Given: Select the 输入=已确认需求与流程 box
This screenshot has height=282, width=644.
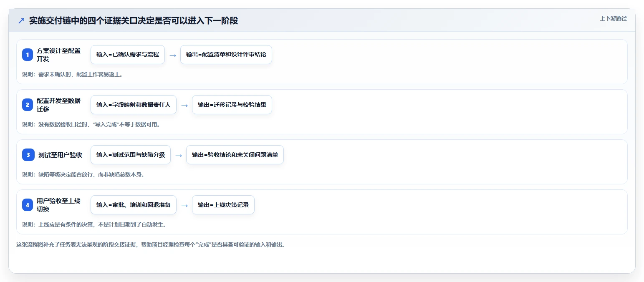Looking at the screenshot, I should (128, 55).
